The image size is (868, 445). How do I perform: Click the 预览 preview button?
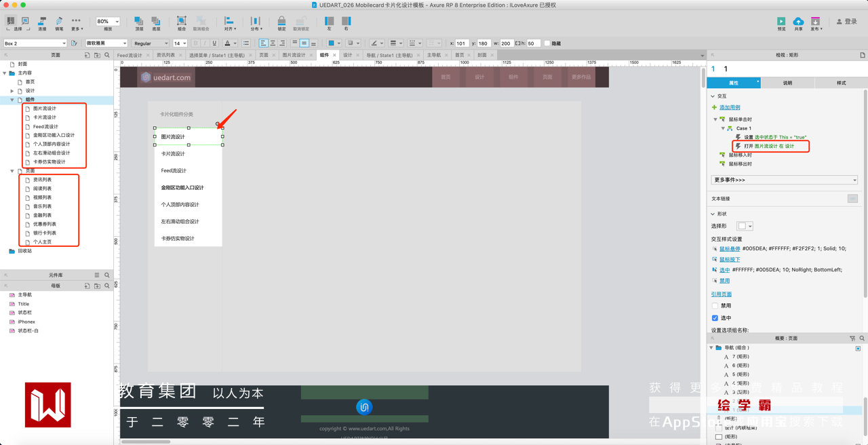pos(781,24)
